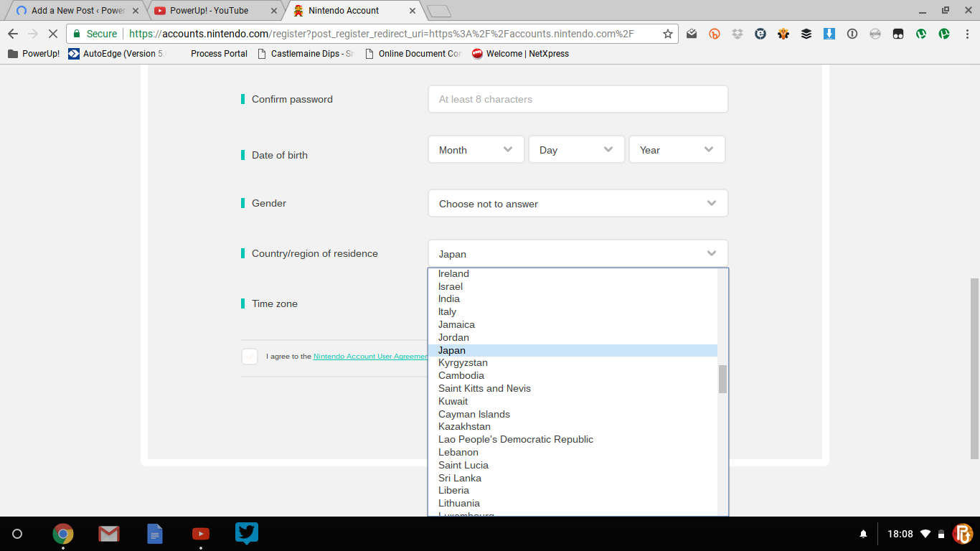Expand the Month dropdown
Image resolution: width=980 pixels, height=551 pixels.
pos(476,150)
